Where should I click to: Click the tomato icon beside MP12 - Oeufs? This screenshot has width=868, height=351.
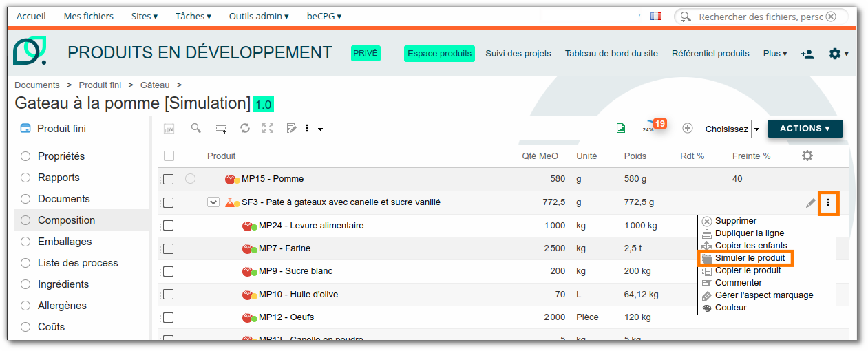click(249, 318)
